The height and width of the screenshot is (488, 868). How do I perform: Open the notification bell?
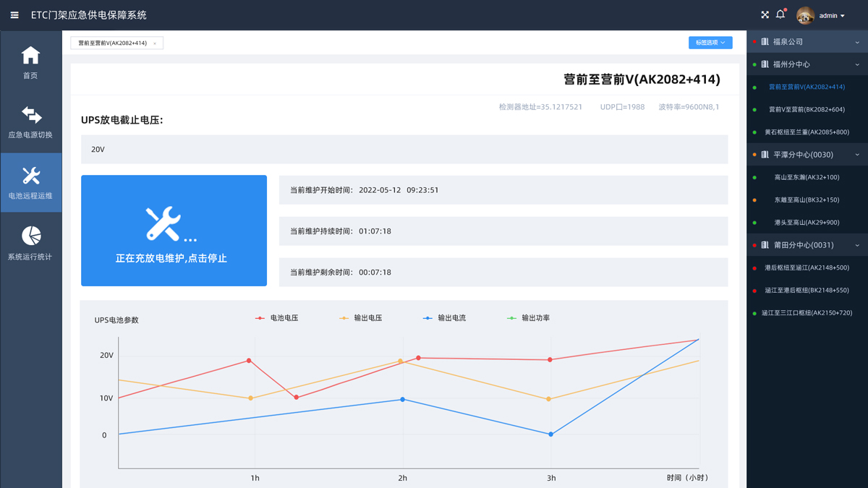tap(780, 15)
